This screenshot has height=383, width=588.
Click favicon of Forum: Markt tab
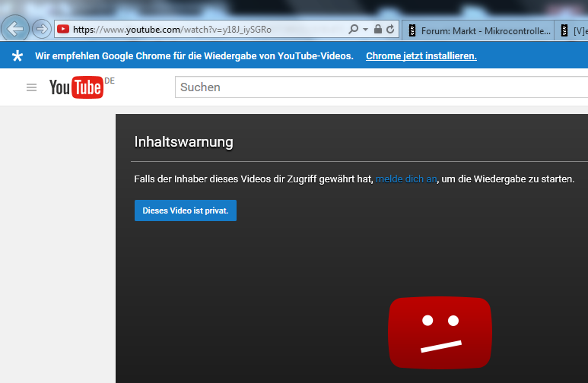pos(412,30)
